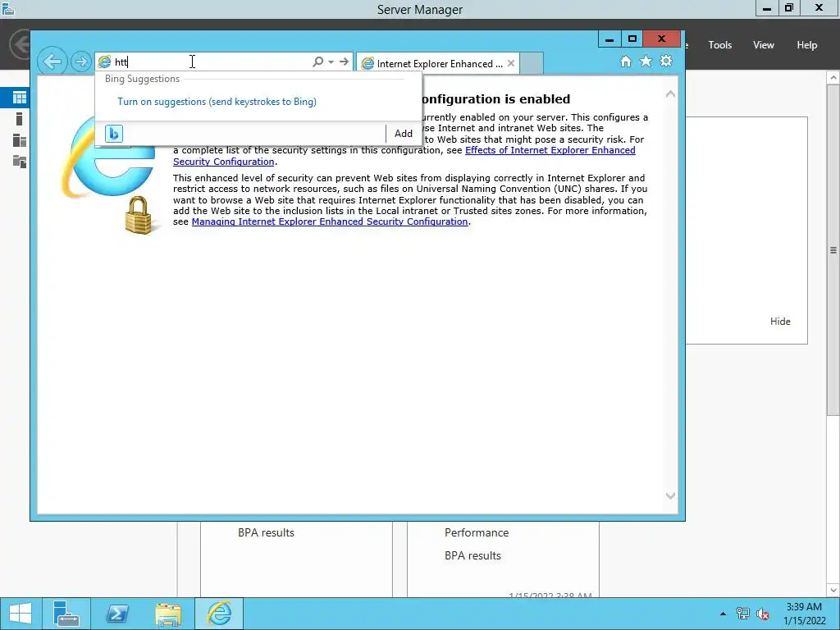Select Local Server icon in Server Manager sidebar
The image size is (840, 630).
point(20,119)
